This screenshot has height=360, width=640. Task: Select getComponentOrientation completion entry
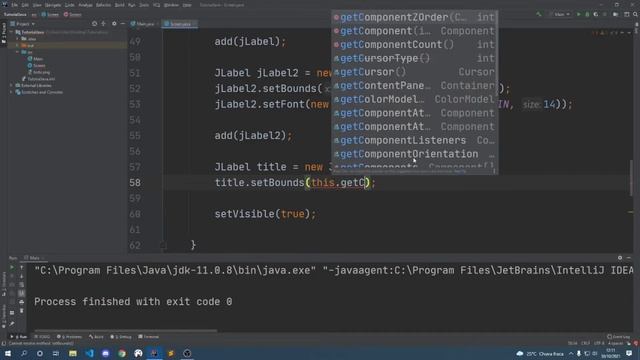[x=414, y=154]
